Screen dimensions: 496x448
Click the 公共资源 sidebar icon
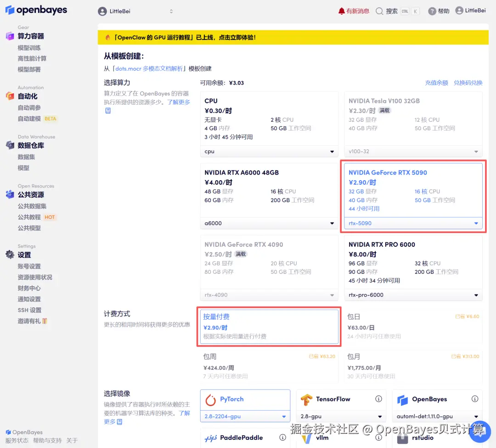pyautogui.click(x=10, y=194)
